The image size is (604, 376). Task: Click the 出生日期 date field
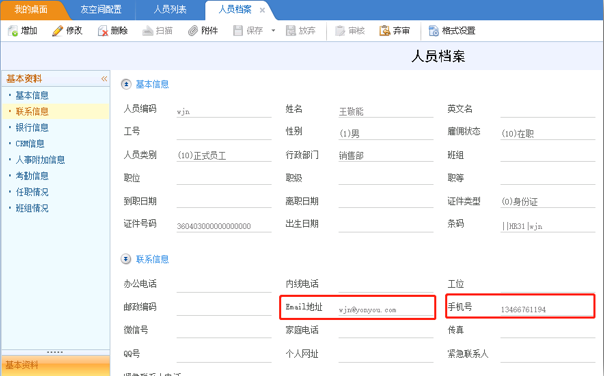386,226
